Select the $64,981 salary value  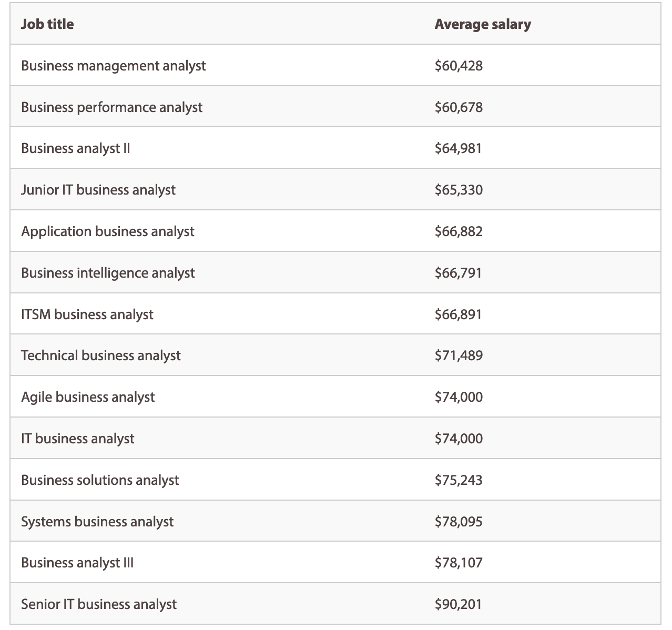pyautogui.click(x=459, y=148)
